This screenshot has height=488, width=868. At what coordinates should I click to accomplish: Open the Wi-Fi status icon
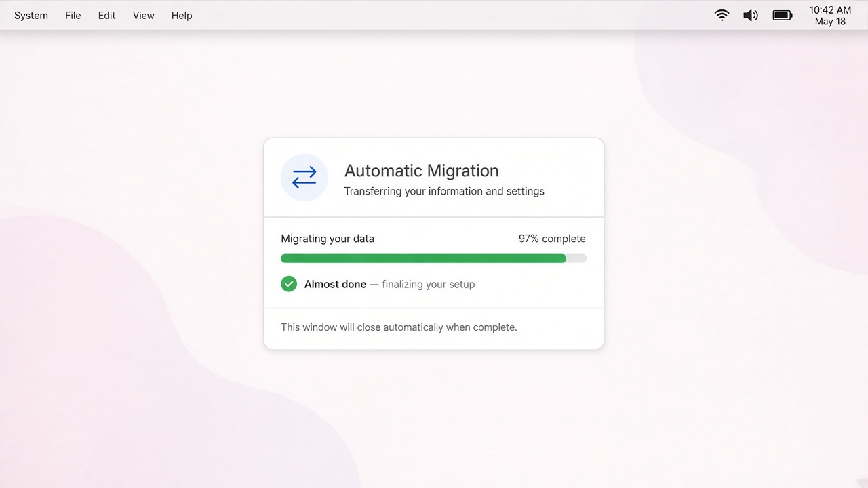pyautogui.click(x=722, y=15)
